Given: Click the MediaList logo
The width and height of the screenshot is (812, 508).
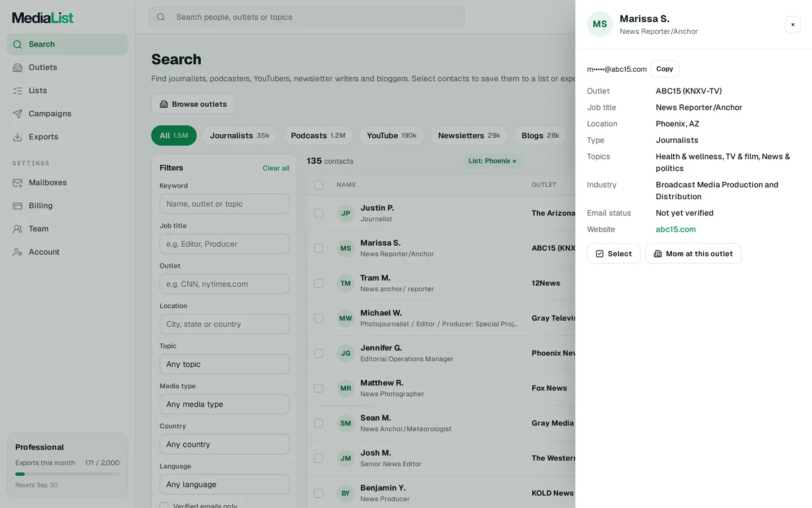Looking at the screenshot, I should (43, 18).
